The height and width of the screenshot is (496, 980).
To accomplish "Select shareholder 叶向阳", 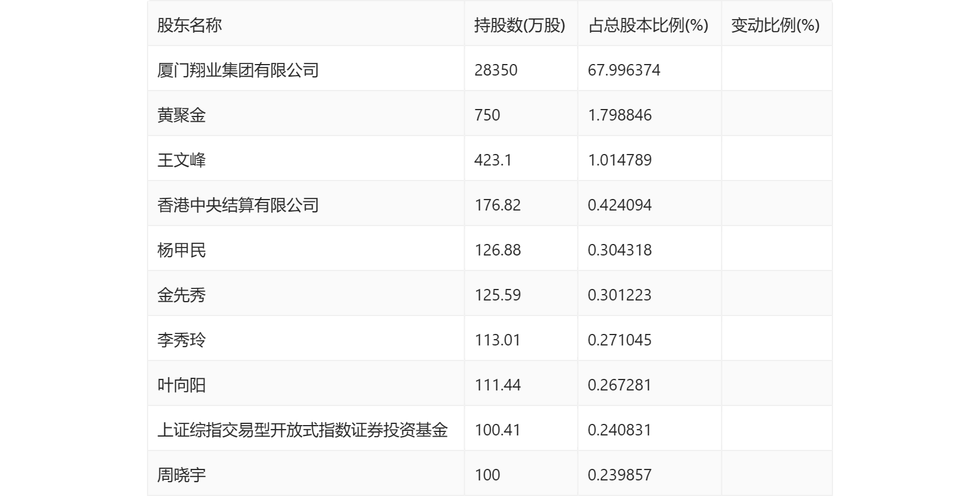I will (x=182, y=385).
